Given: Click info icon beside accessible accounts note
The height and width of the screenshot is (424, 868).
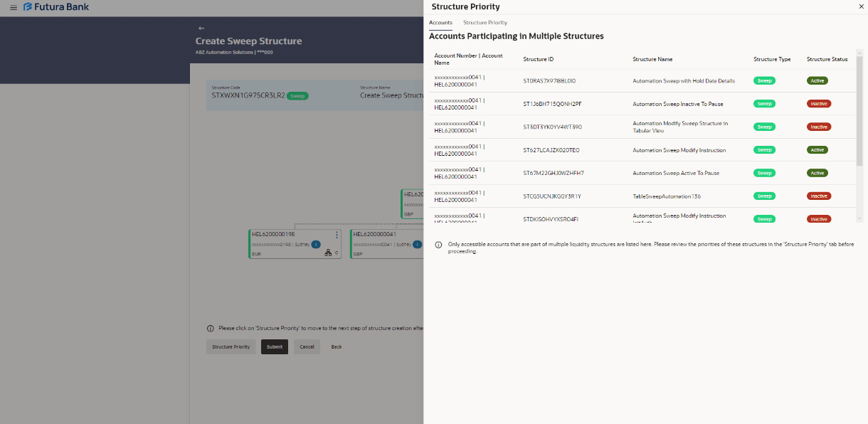Looking at the screenshot, I should tap(438, 245).
